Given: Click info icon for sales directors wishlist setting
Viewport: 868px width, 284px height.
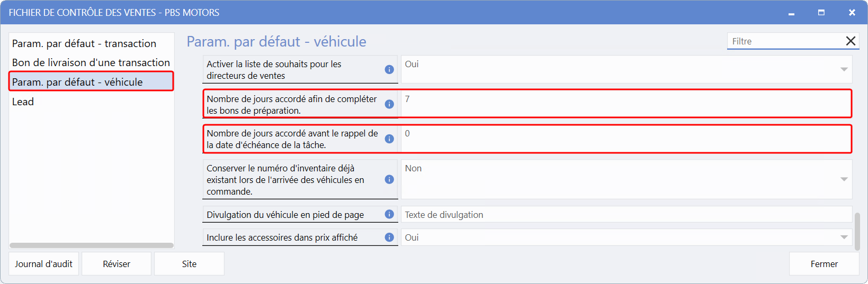Looking at the screenshot, I should tap(389, 69).
